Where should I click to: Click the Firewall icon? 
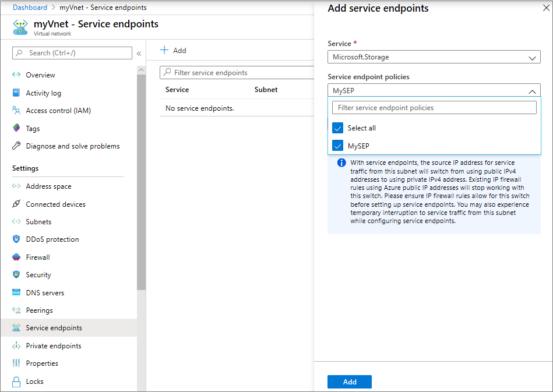(16, 257)
